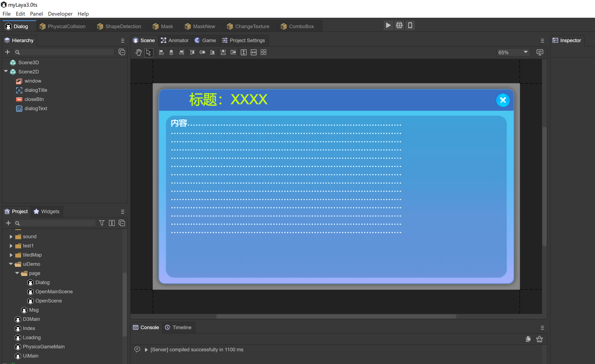595x364 pixels.
Task: Toggle the scene display monitor icon
Action: point(540,52)
